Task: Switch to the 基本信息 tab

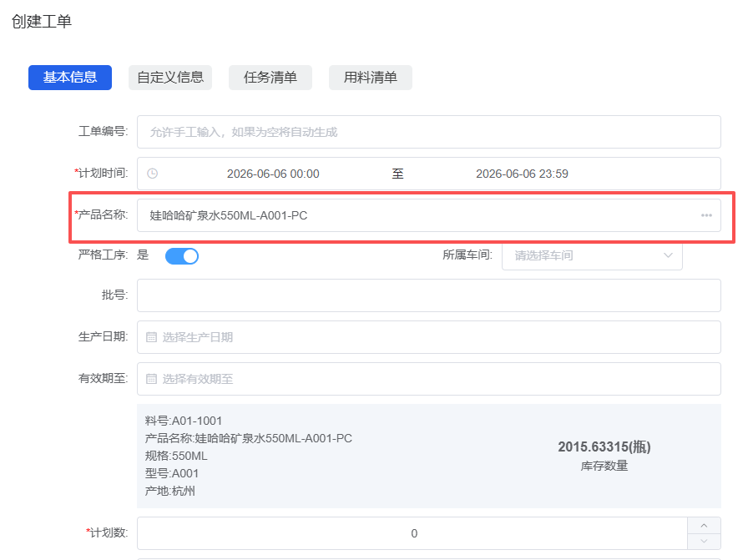Action: [70, 78]
